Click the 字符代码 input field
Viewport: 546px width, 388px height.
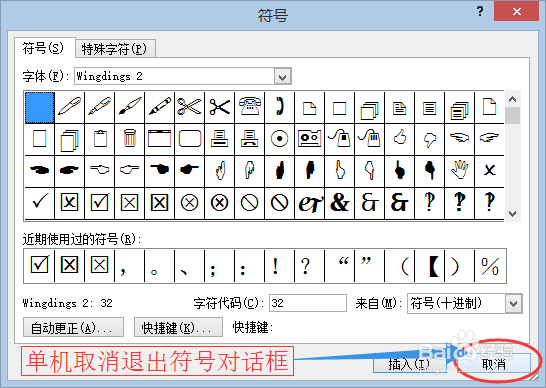(x=308, y=303)
